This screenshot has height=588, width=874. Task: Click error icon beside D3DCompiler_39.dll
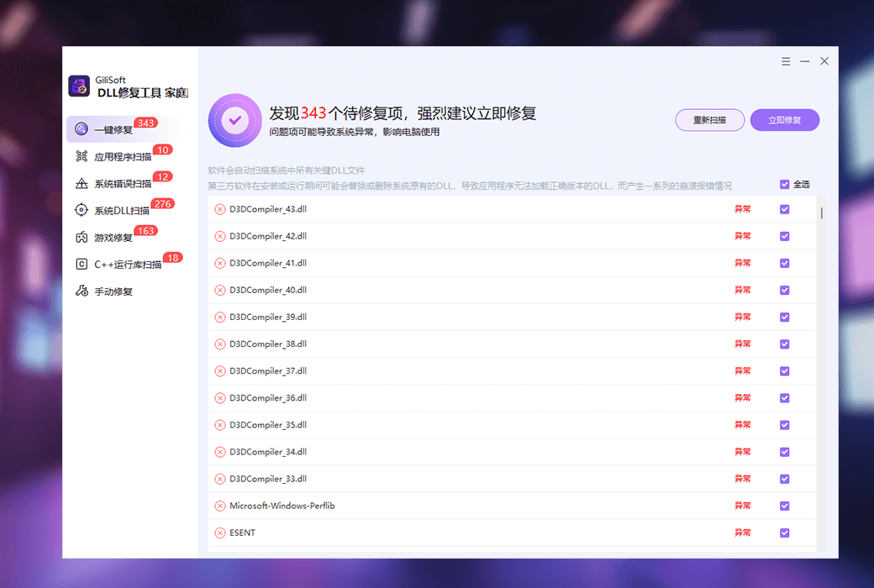tap(220, 318)
